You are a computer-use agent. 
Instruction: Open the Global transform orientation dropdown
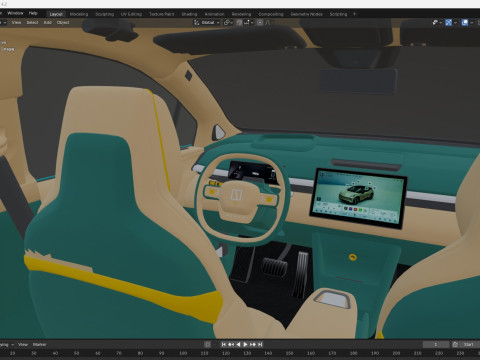pos(207,22)
